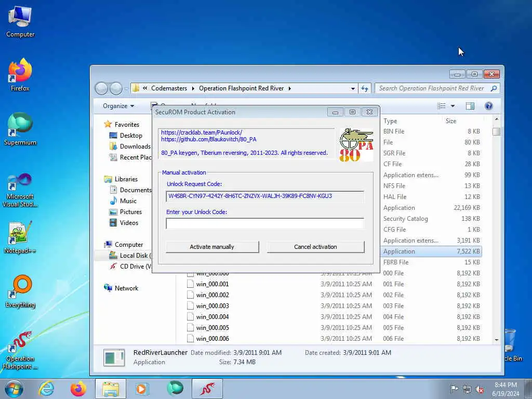Launch Firefox from the desktop shortcut
532x399 pixels.
coord(20,75)
